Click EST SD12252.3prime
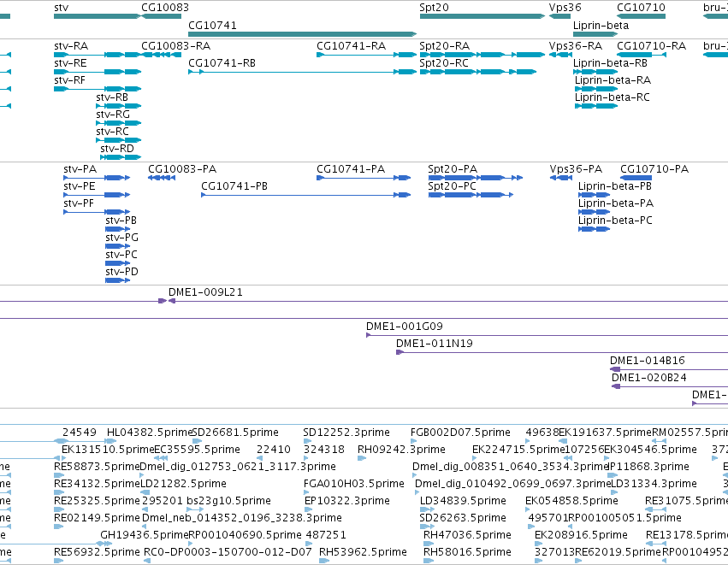 point(307,441)
